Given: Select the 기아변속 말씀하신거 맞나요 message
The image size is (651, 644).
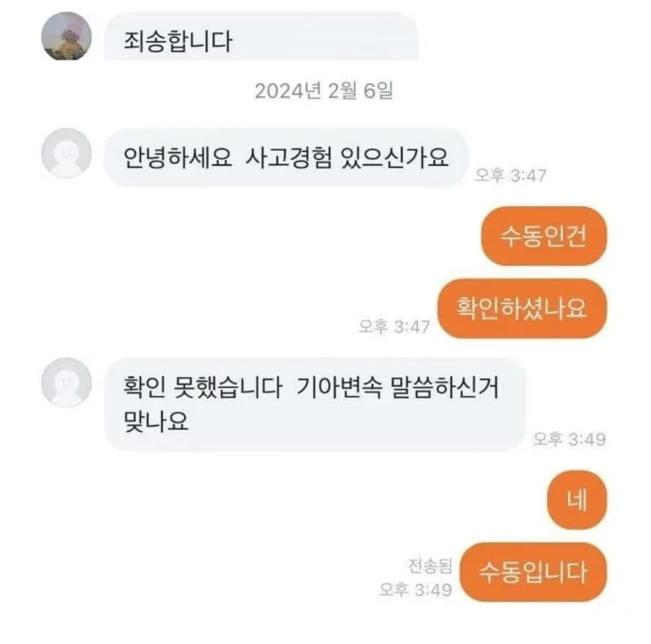Looking at the screenshot, I should (315, 404).
